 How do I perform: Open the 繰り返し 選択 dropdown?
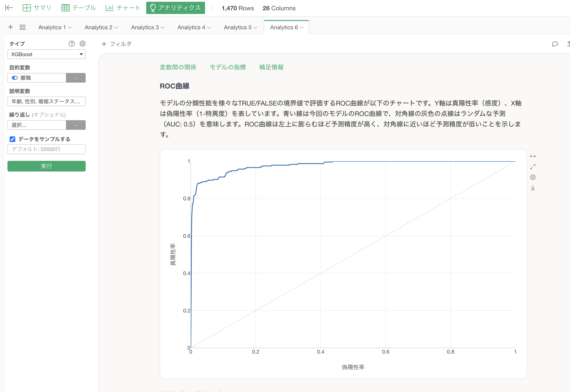(x=37, y=125)
